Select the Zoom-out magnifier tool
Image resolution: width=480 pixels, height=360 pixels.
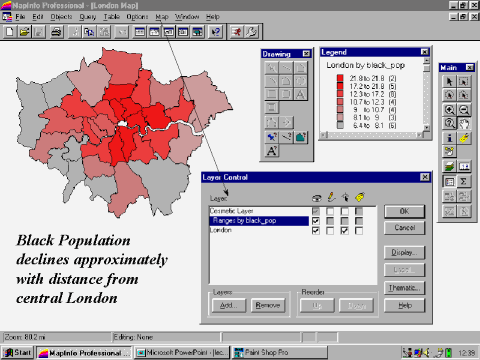pyautogui.click(x=464, y=110)
